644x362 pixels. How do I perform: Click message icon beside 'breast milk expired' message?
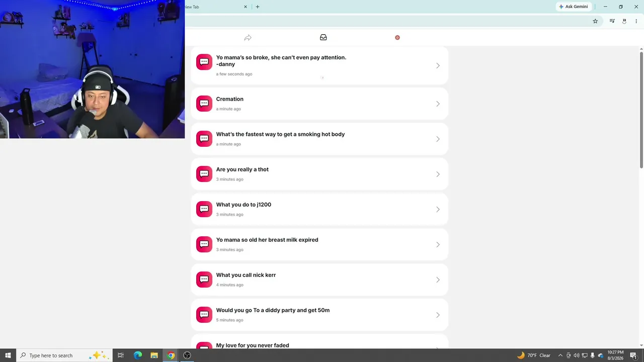[x=204, y=244]
